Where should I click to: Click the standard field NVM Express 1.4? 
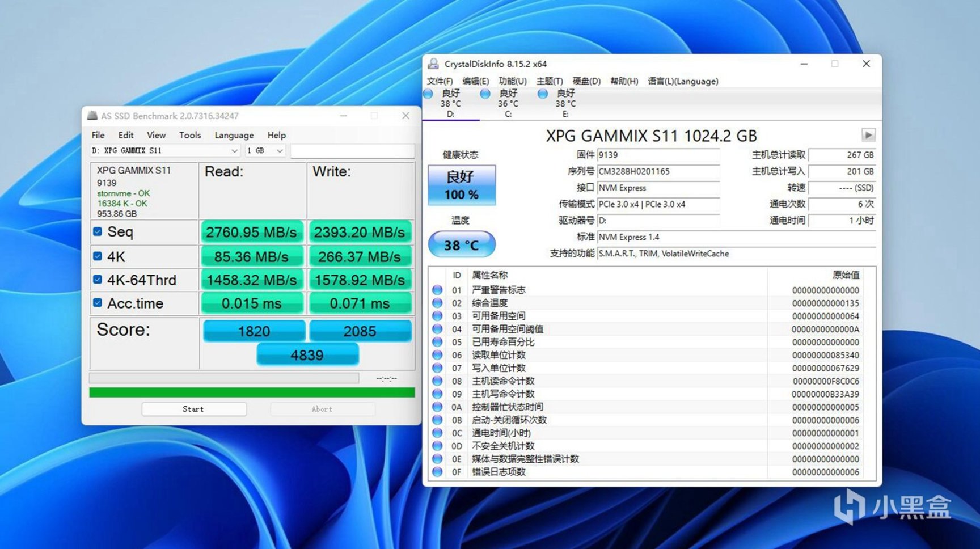(736, 237)
